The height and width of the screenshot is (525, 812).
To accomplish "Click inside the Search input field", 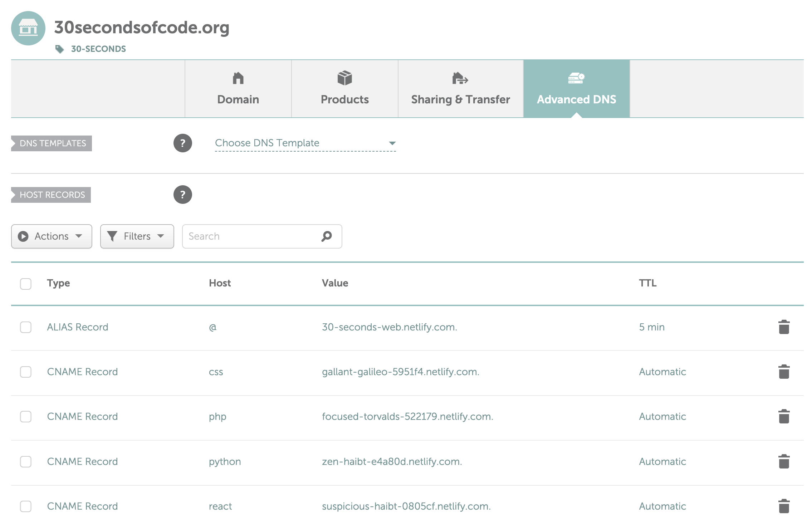I will [x=250, y=236].
